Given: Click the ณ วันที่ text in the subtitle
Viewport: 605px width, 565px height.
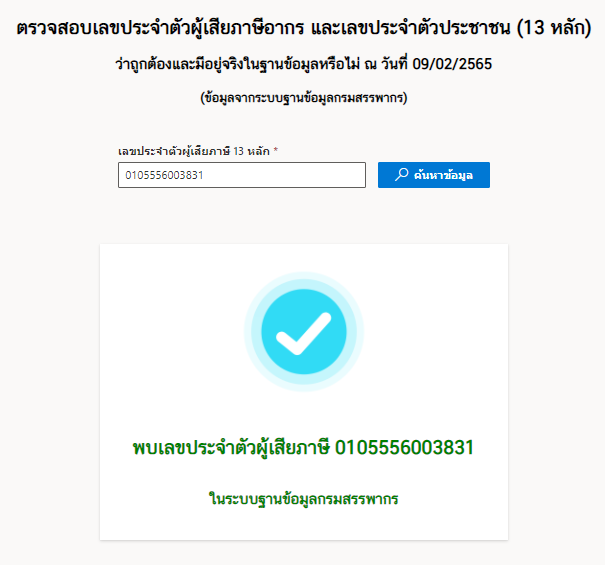Looking at the screenshot, I should 386,64.
